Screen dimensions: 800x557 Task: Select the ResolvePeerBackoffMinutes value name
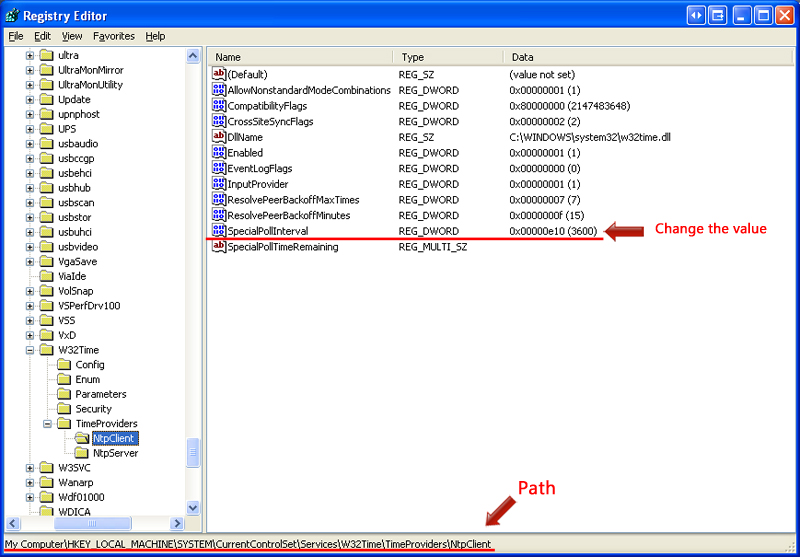pos(289,215)
